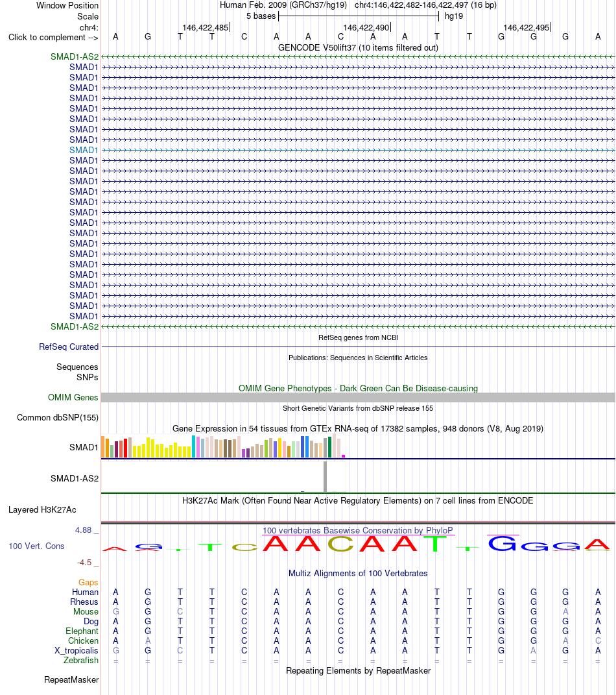Click the Zebrafish alignment row label

pos(81,661)
